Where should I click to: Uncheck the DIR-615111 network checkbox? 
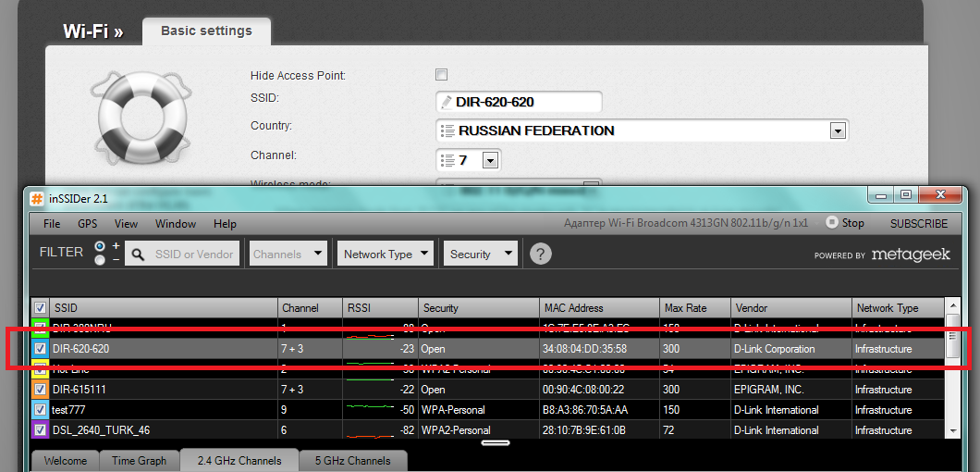(x=40, y=390)
